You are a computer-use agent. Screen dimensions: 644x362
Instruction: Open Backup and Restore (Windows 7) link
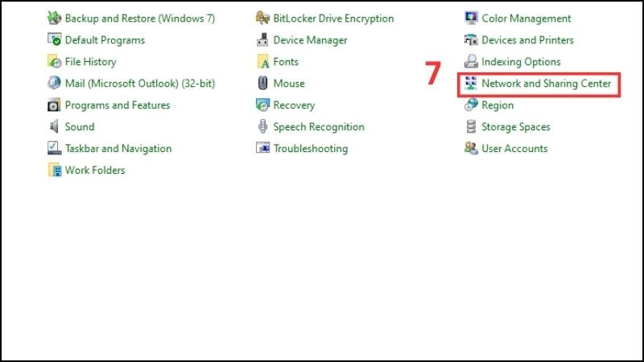point(139,19)
